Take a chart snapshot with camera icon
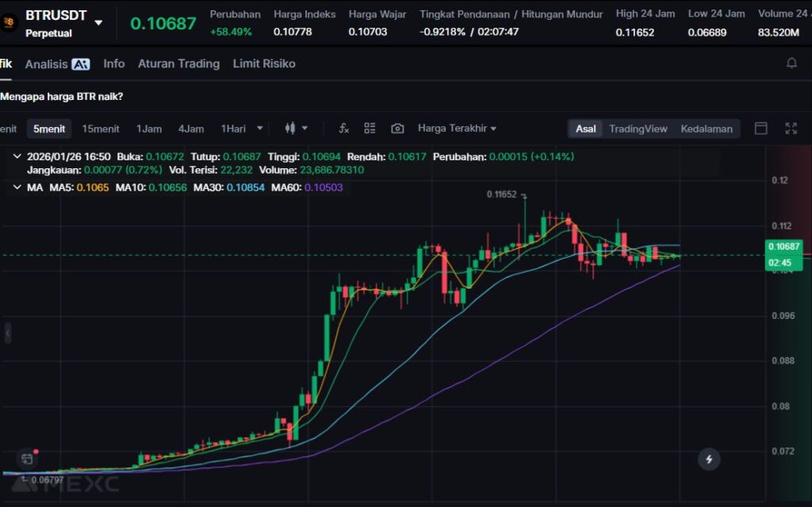Image resolution: width=812 pixels, height=507 pixels. click(x=397, y=129)
